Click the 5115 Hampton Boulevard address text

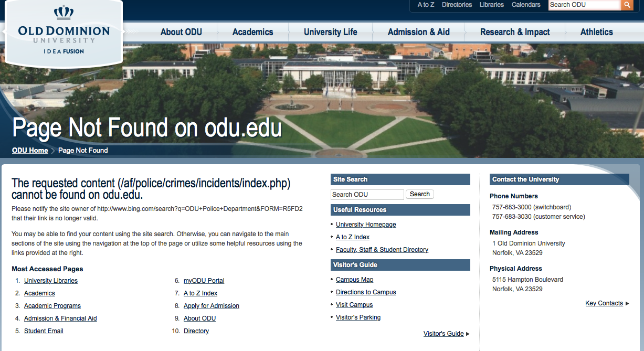pyautogui.click(x=527, y=280)
